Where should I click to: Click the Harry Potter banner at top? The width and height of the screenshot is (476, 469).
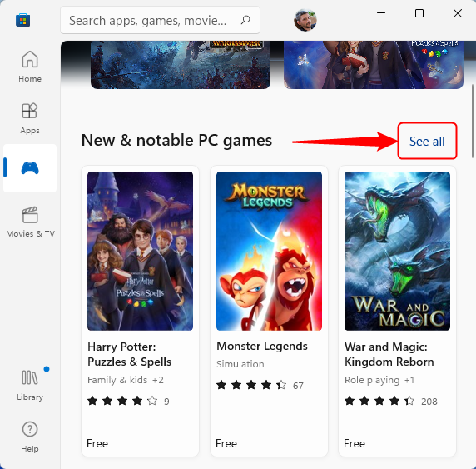[374, 65]
